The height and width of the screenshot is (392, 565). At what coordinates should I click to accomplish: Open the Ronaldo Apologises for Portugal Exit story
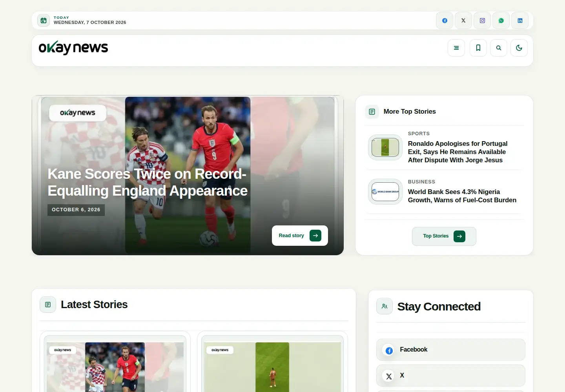click(x=457, y=152)
